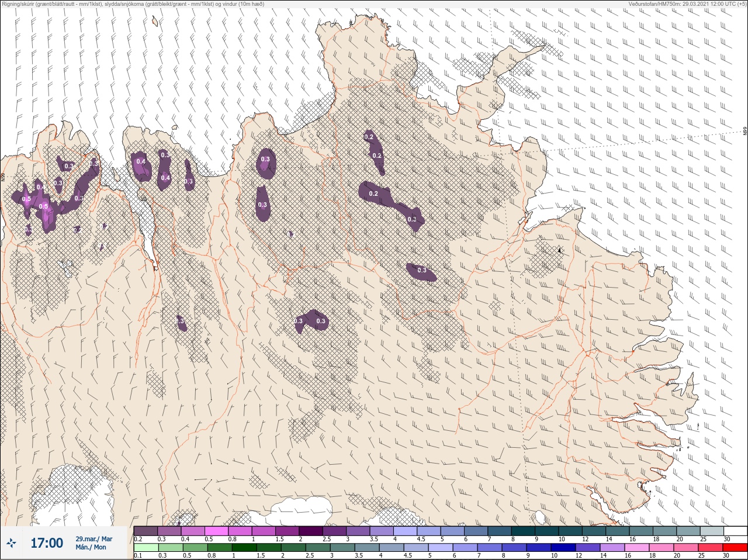Select the pink 18 swatch, lower legend
Screen dimensions: 748x560
pos(662,548)
